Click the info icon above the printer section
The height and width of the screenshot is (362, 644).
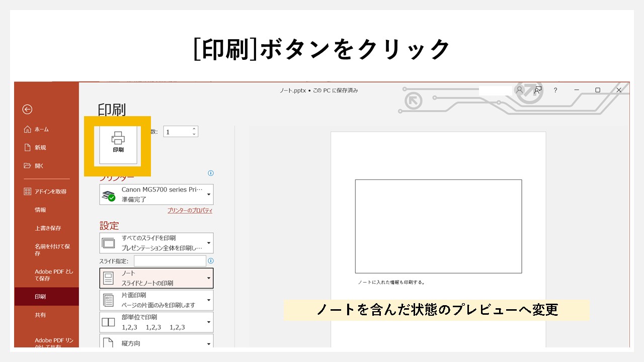(210, 173)
